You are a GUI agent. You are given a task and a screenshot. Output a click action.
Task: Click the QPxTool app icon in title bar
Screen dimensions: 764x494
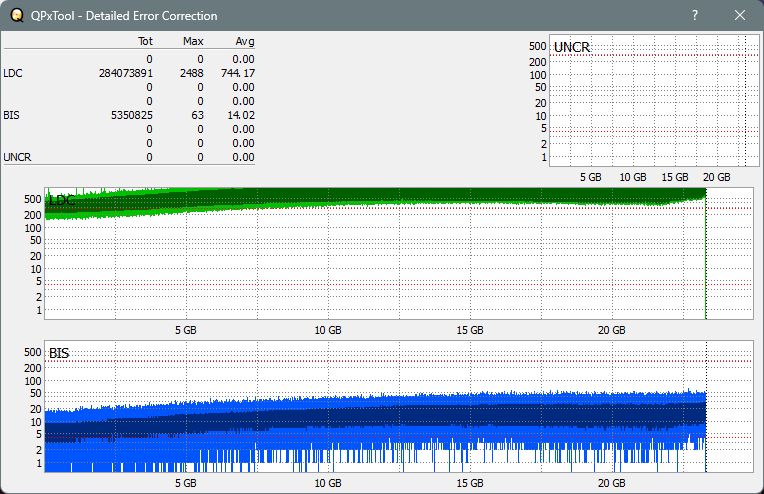15,16
